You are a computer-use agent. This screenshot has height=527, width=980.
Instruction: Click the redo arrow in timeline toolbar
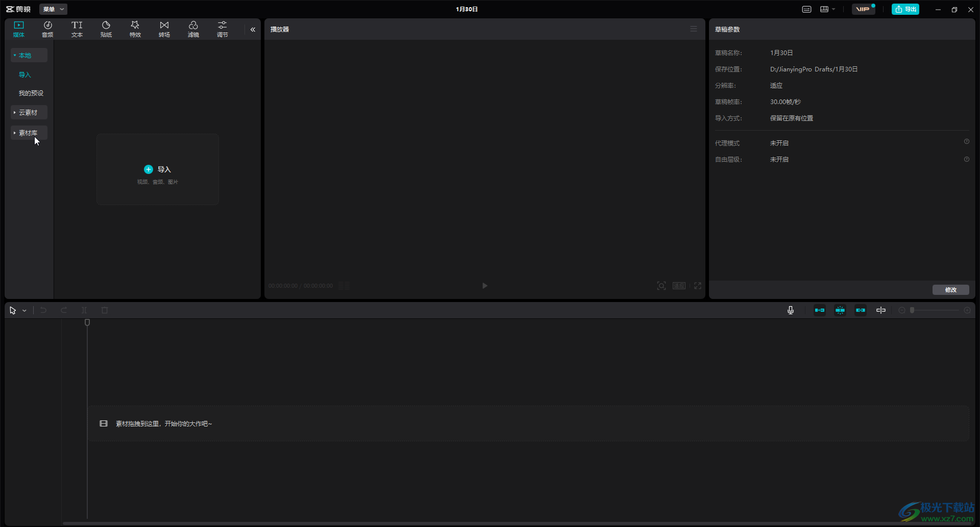pos(64,310)
